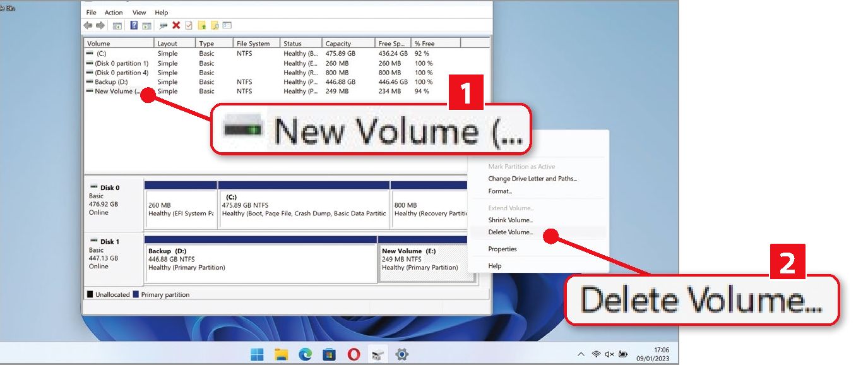Screen dimensions: 868x365
Task: Open the Help menu in the menu bar
Action: 162,13
